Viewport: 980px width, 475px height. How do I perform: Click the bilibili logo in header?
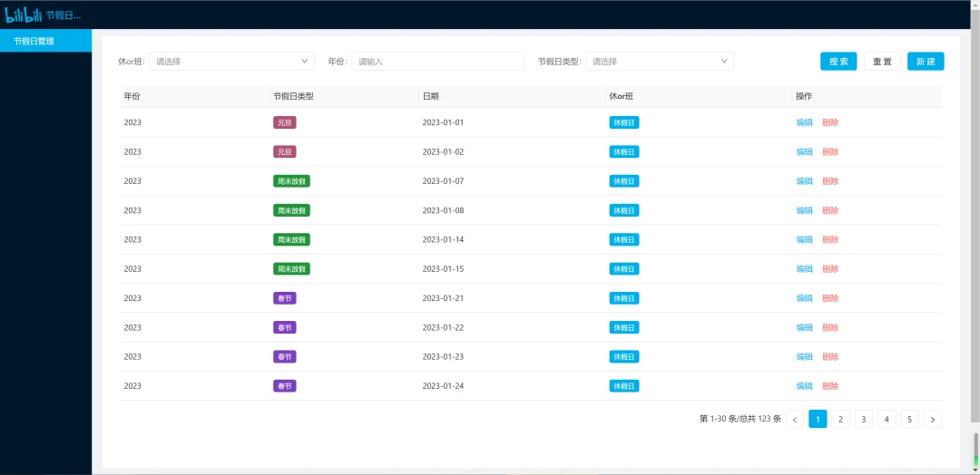tap(23, 15)
